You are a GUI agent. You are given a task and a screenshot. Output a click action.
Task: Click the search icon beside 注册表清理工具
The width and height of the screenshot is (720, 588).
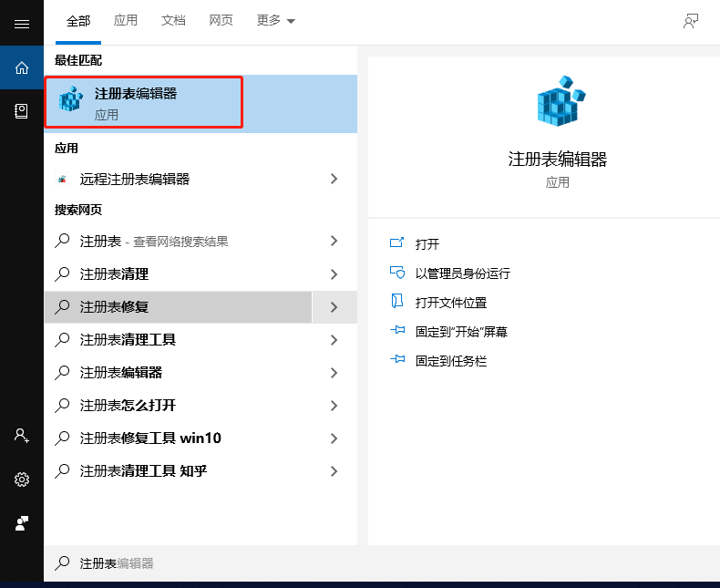tap(62, 340)
